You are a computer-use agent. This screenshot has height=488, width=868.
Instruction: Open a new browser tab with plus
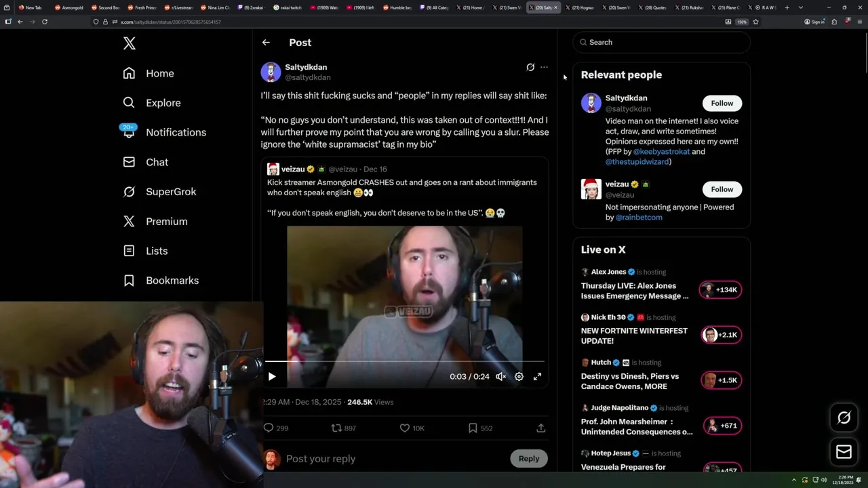pos(787,7)
